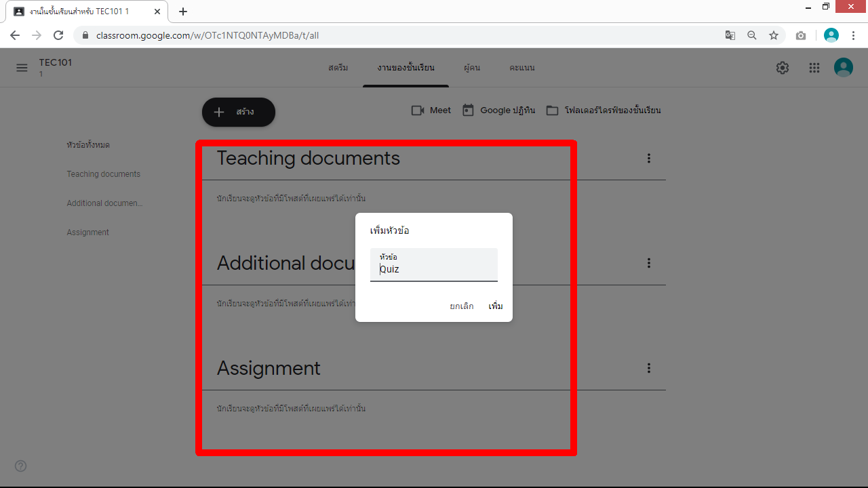Switch to the สตรีม tab

click(x=338, y=68)
